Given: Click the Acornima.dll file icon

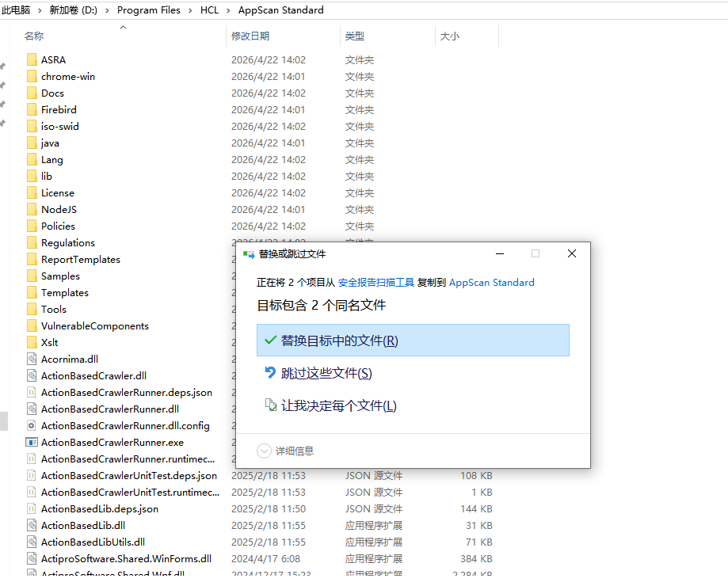Looking at the screenshot, I should click(x=32, y=359).
